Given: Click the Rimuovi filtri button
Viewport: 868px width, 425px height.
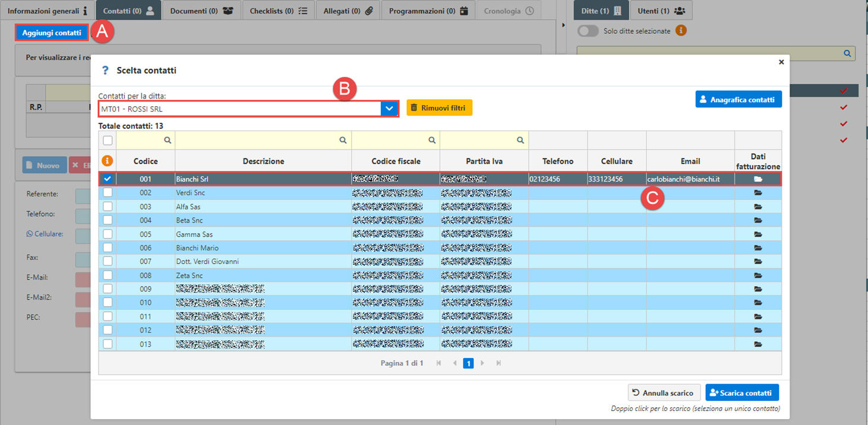Looking at the screenshot, I should pos(440,107).
